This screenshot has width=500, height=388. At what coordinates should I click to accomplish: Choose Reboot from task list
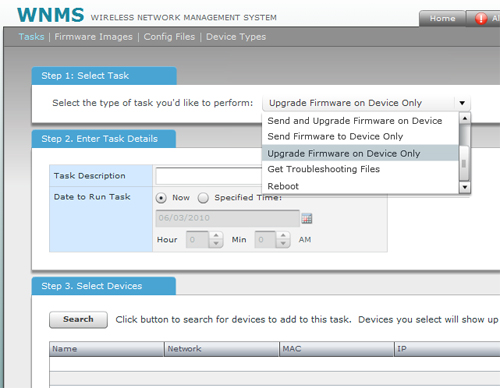[x=360, y=186]
